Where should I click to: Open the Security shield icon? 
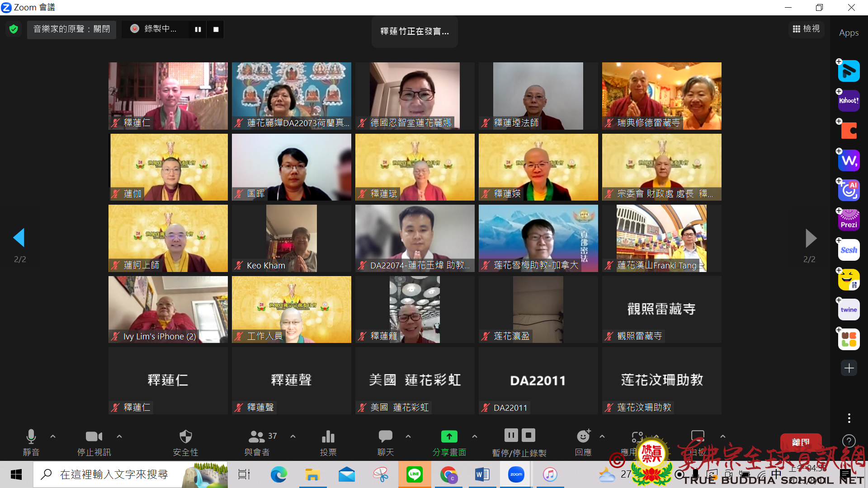pyautogui.click(x=185, y=436)
